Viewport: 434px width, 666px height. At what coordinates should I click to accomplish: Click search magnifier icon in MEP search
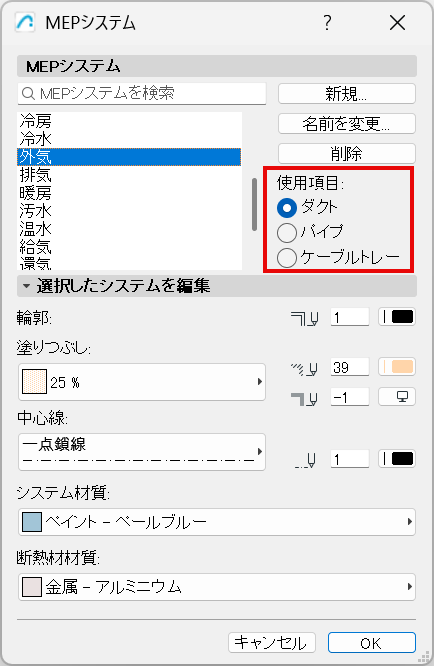coord(28,93)
